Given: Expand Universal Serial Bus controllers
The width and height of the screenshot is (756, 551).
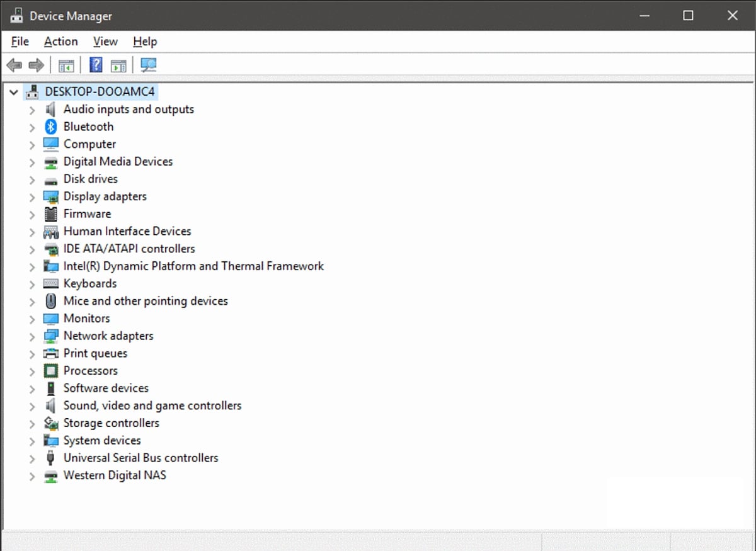Looking at the screenshot, I should tap(32, 458).
